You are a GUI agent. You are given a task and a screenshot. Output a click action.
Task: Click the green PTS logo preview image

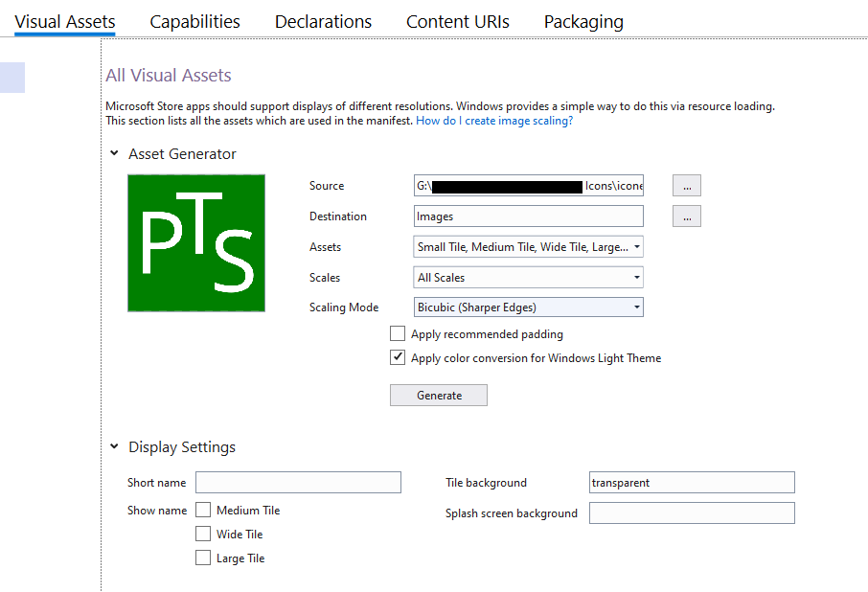pyautogui.click(x=196, y=242)
